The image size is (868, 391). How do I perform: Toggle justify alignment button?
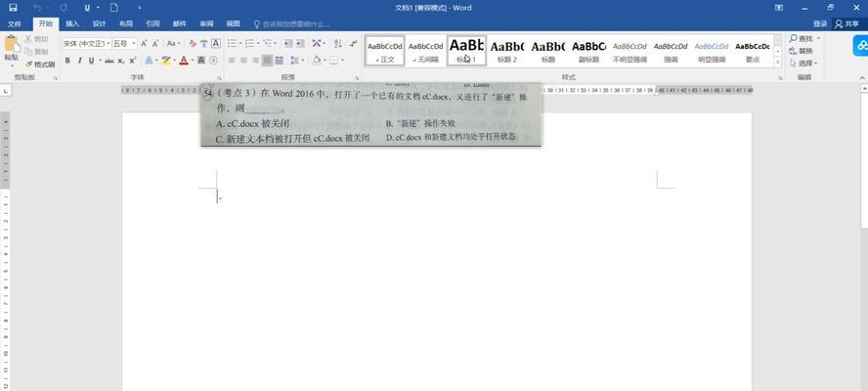(x=268, y=61)
